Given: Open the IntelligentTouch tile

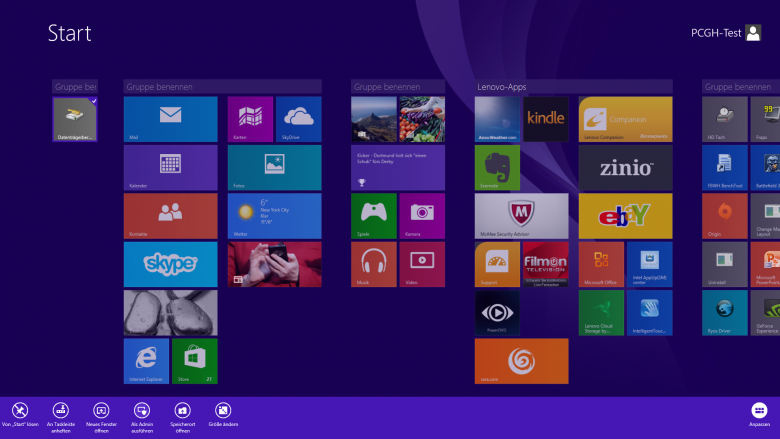Looking at the screenshot, I should [x=650, y=313].
